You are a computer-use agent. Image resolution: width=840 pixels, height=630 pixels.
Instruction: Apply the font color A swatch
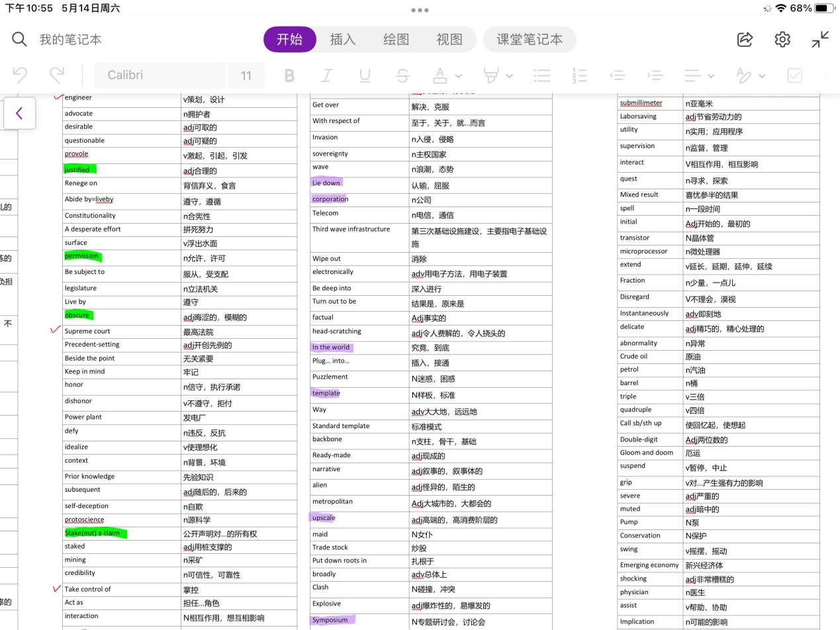pos(440,75)
